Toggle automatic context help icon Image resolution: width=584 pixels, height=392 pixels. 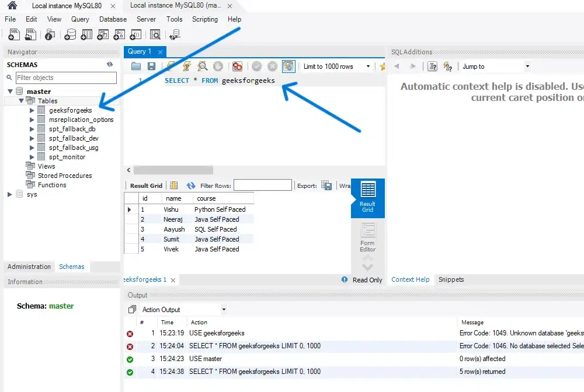pyautogui.click(x=448, y=66)
